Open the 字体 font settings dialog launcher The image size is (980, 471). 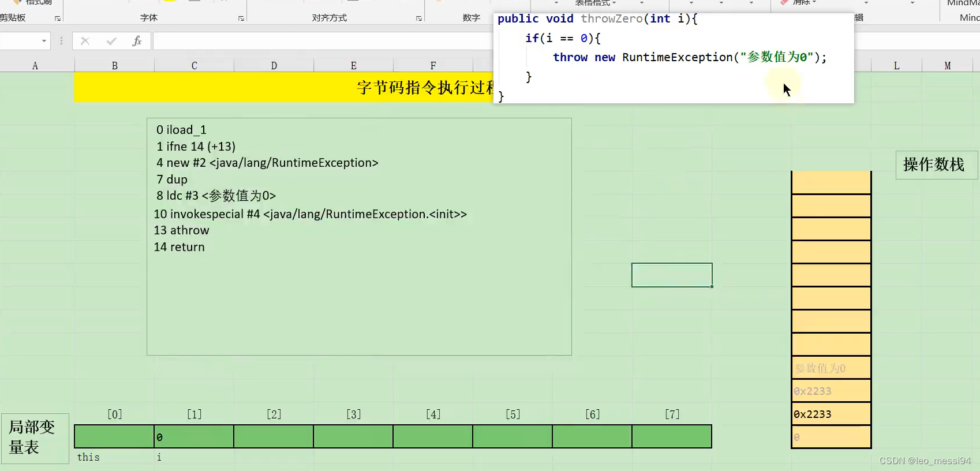[241, 18]
